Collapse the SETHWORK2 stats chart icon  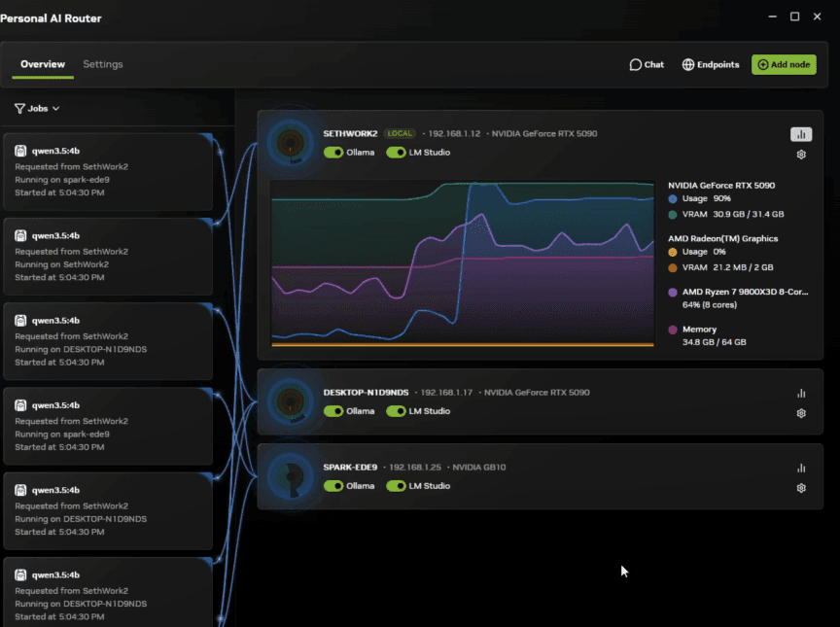[x=801, y=134]
